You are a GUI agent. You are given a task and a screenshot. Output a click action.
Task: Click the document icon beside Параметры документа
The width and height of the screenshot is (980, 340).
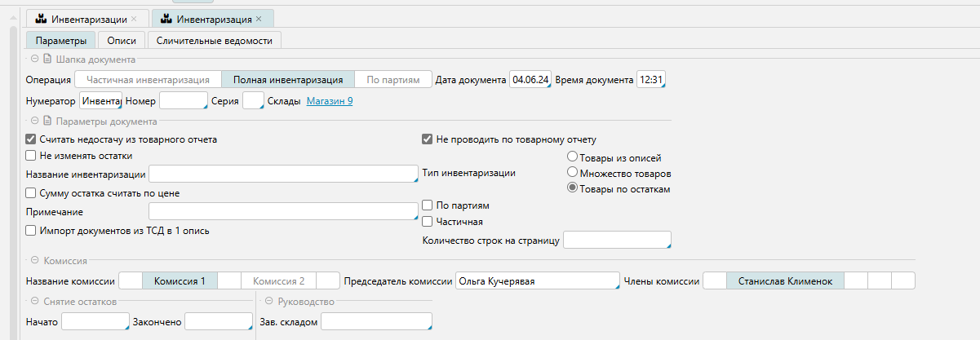47,121
